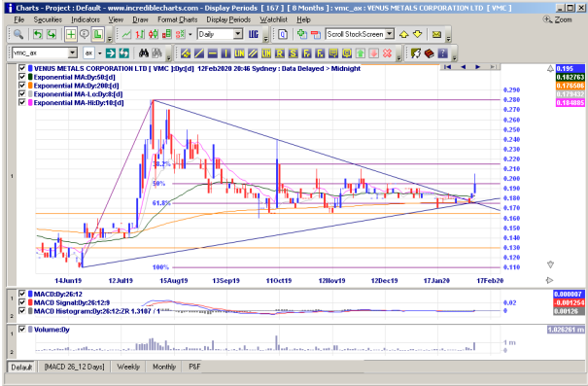The width and height of the screenshot is (588, 386).
Task: Open the Watchlist menu
Action: (x=274, y=19)
